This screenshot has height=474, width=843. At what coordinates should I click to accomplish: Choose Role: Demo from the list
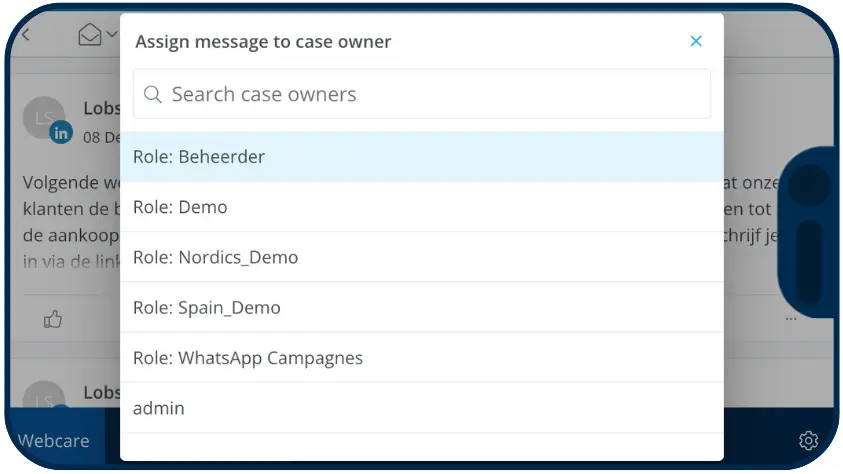[x=421, y=208]
